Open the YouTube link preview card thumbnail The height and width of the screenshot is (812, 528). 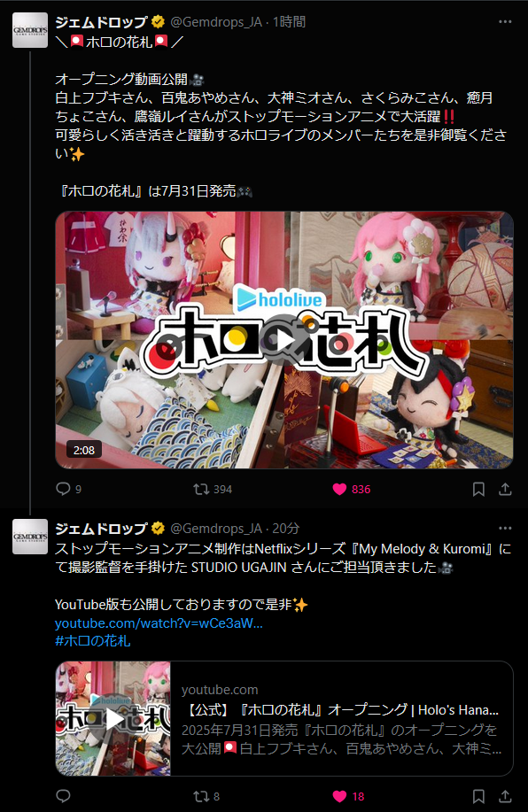(113, 719)
